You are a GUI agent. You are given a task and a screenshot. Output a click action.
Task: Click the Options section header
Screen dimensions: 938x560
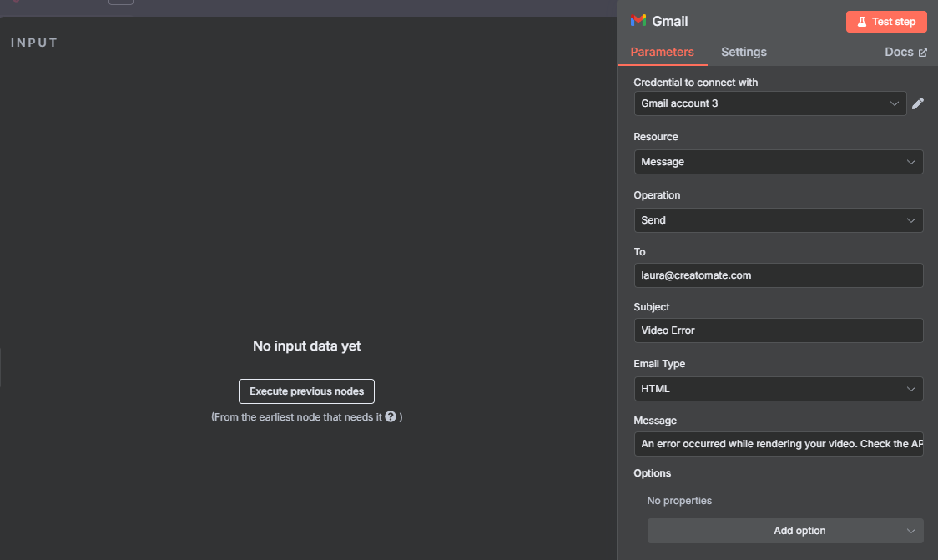653,473
